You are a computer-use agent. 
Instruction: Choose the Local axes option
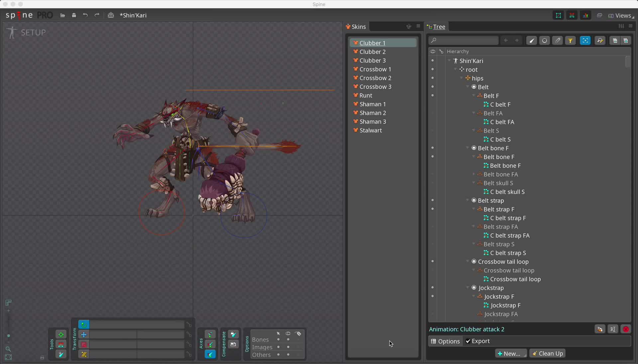[210, 334]
